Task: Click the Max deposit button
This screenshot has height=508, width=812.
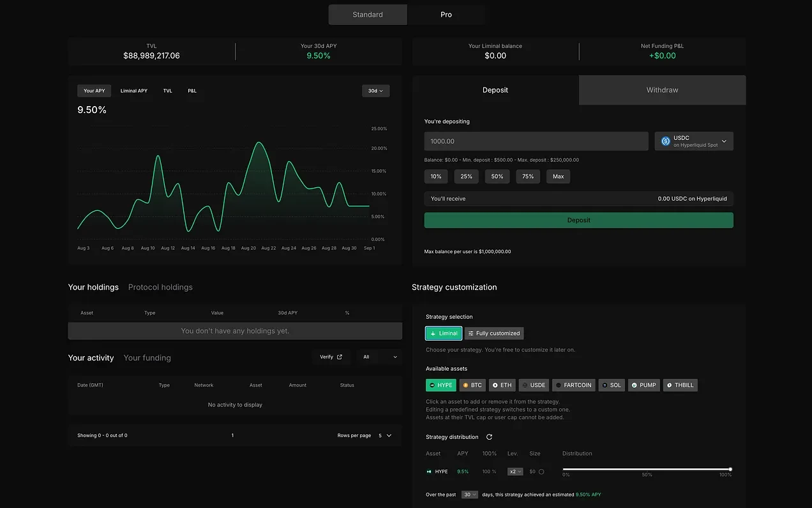Action: (x=558, y=176)
